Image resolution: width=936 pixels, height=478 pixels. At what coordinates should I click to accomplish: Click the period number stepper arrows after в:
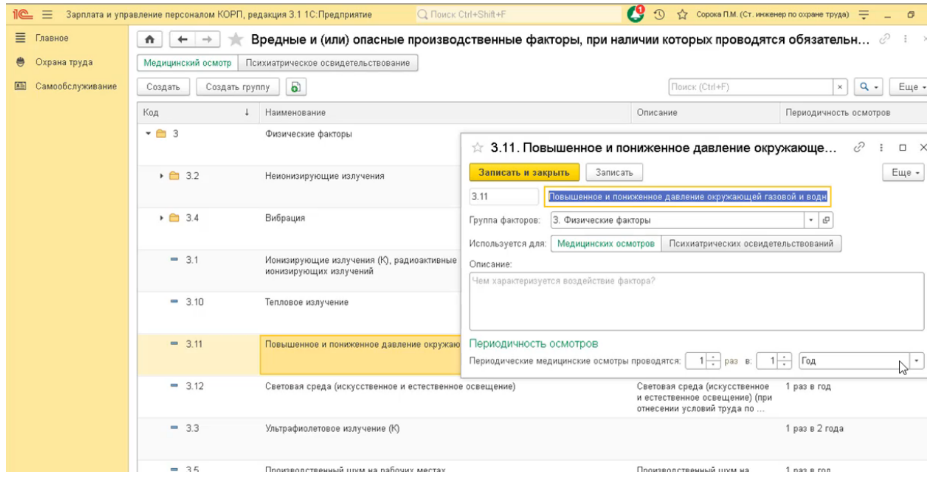click(x=785, y=360)
